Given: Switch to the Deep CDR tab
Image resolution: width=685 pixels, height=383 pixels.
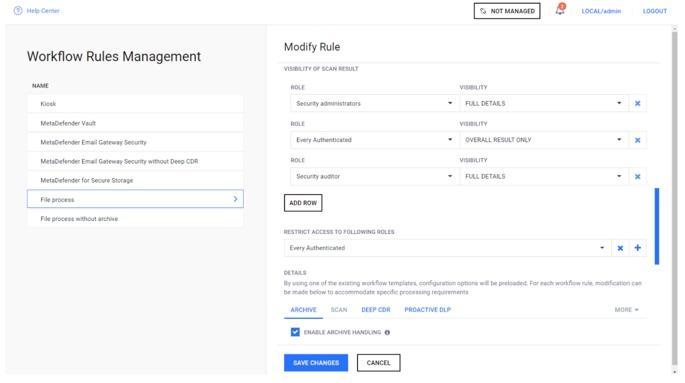Looking at the screenshot, I should click(x=376, y=310).
